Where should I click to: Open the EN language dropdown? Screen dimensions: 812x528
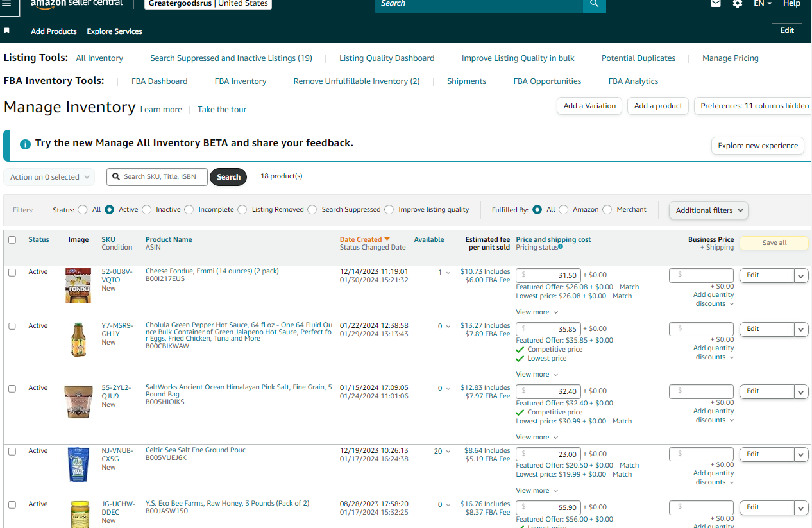tap(763, 3)
